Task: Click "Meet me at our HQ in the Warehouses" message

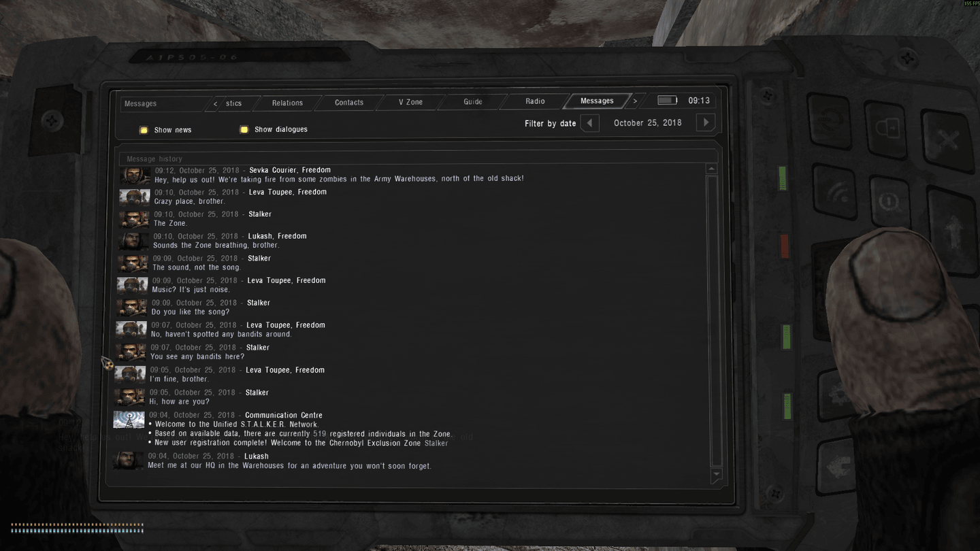Action: [x=289, y=466]
